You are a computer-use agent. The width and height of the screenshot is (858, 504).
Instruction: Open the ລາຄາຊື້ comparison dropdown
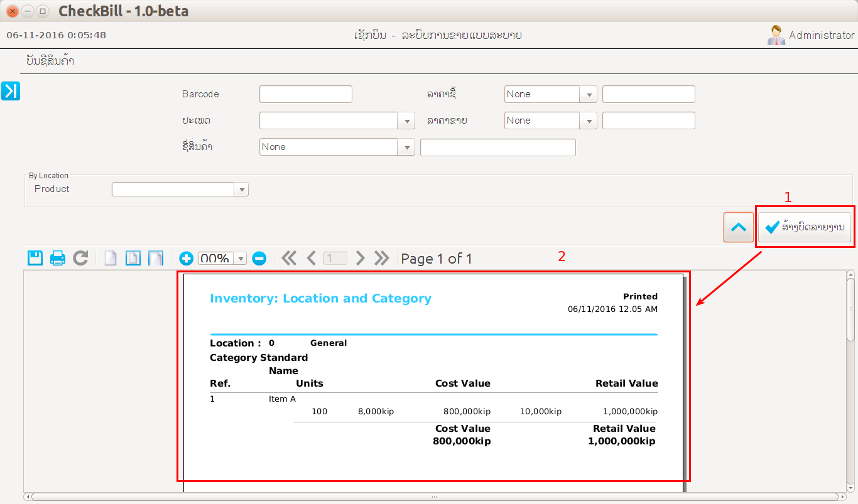589,94
